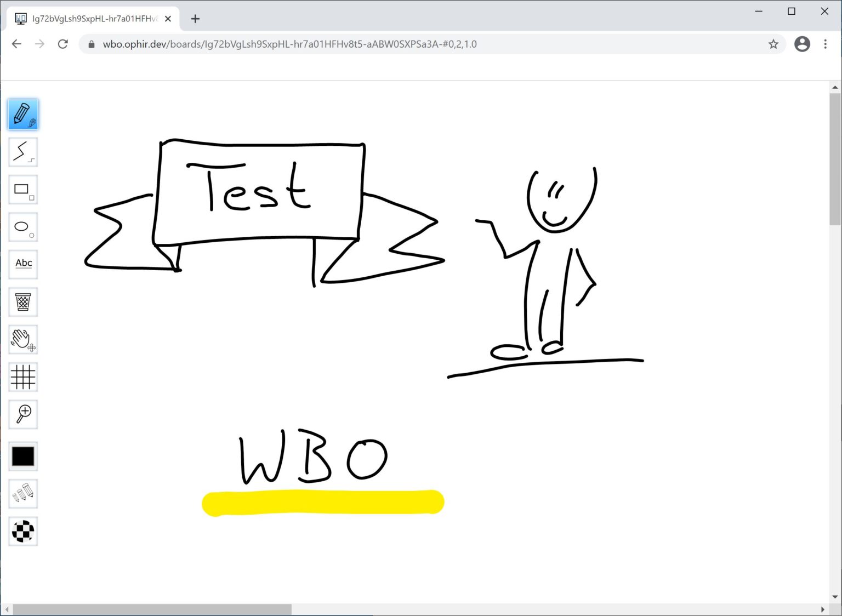Reload the current page
This screenshot has width=842, height=616.
point(62,44)
